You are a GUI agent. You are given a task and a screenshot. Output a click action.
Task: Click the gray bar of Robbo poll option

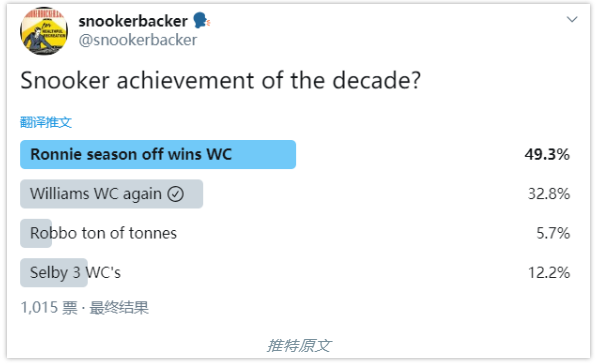coord(36,233)
